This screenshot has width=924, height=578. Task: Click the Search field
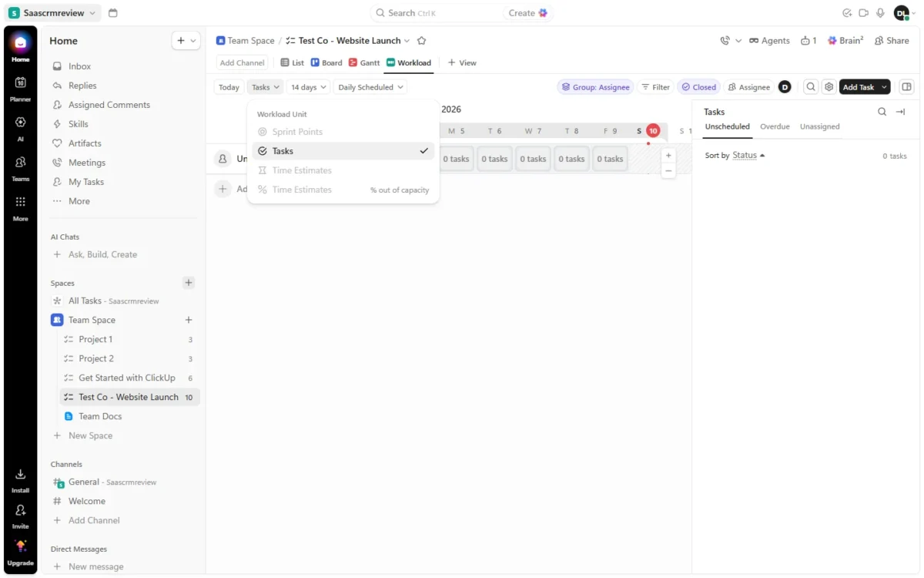pos(436,13)
